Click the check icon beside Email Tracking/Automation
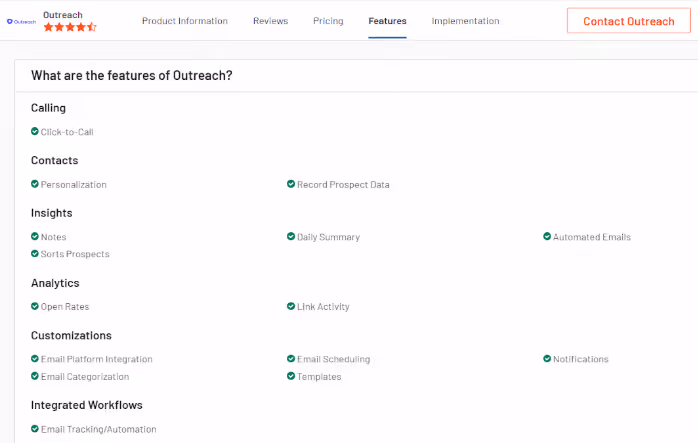The image size is (698, 443). tap(35, 429)
